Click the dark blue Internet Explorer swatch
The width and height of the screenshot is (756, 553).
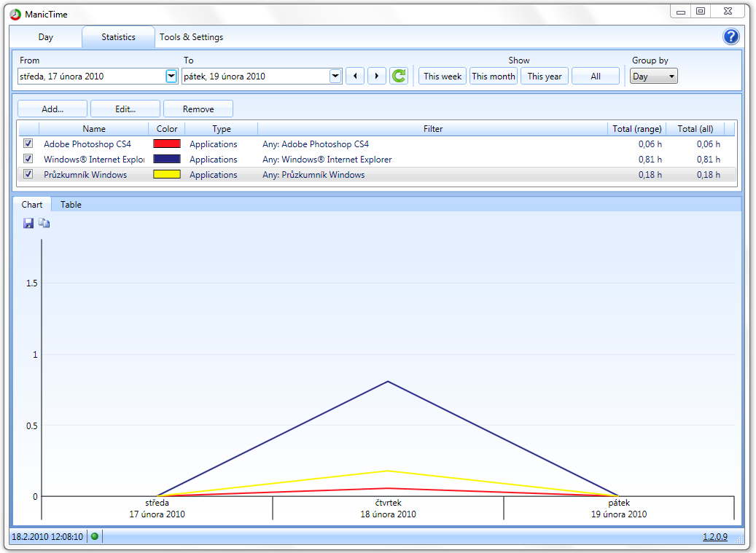167,159
